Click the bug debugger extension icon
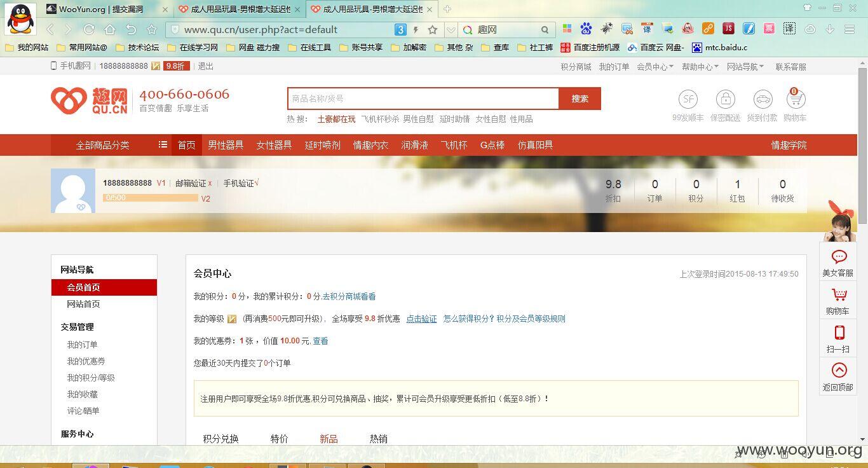The height and width of the screenshot is (468, 868). click(x=607, y=29)
